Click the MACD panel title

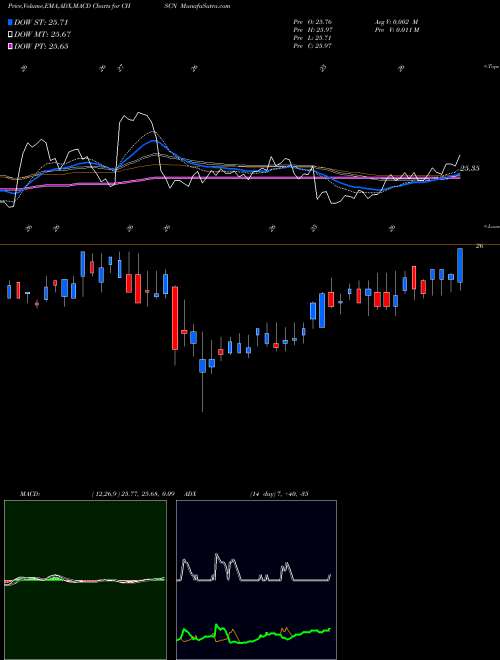point(29,493)
